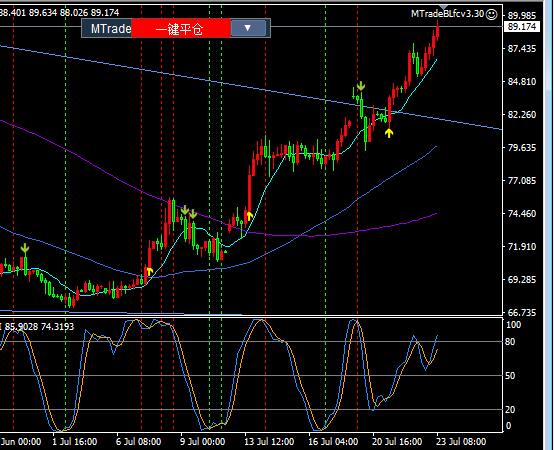Select the yellow up arrow near 20 Jul
Screen dimensions: 554x450
point(389,133)
